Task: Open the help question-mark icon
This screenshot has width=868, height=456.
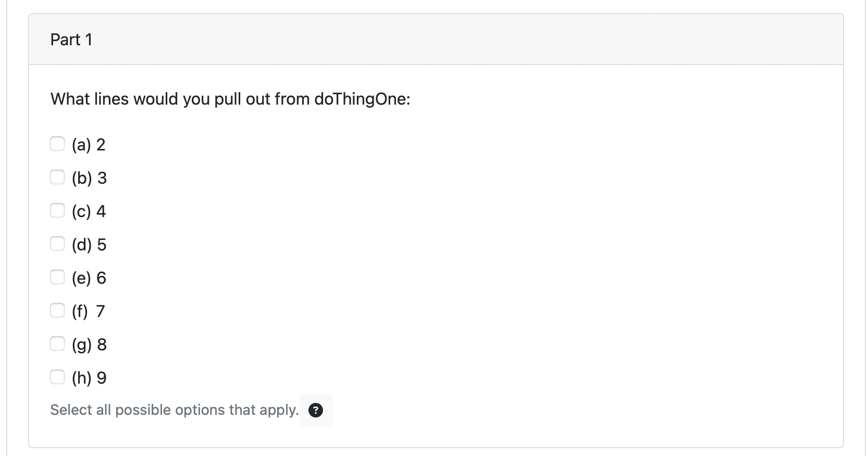Action: click(316, 410)
